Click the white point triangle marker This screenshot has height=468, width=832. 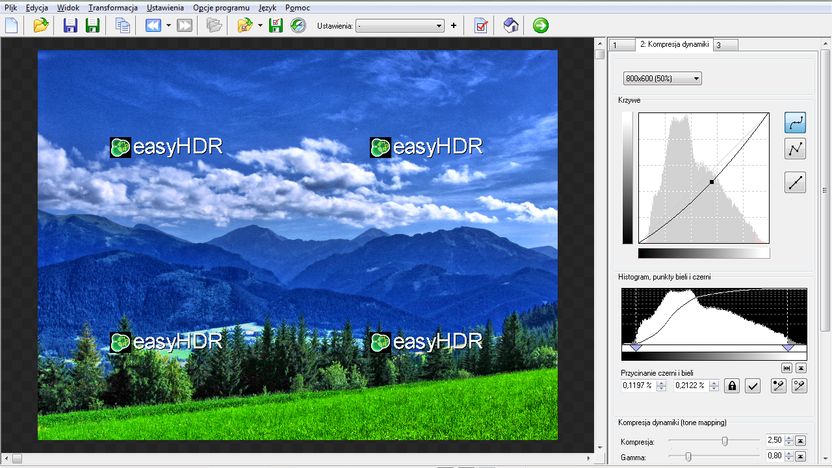coord(788,347)
